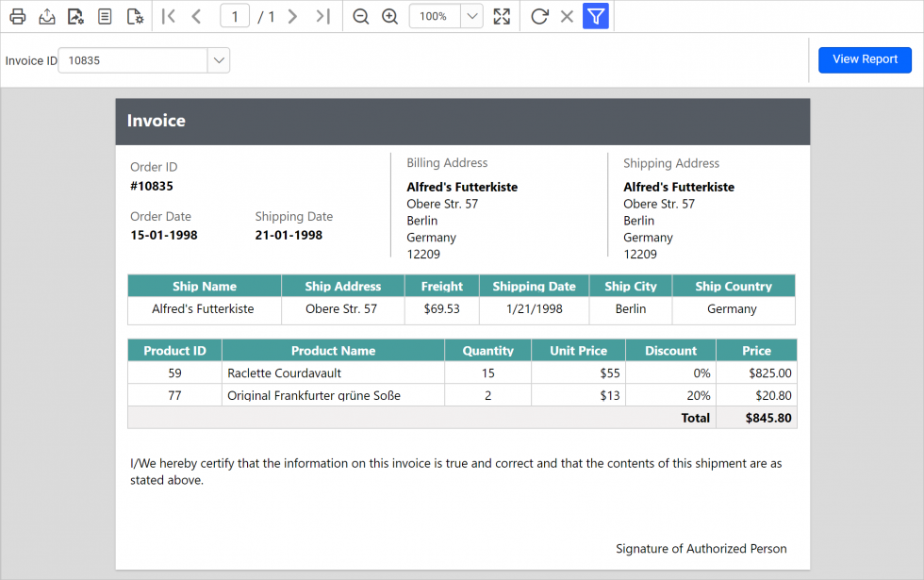The image size is (924, 580).
Task: Click the shipping date 21-01-1998
Action: tap(289, 235)
